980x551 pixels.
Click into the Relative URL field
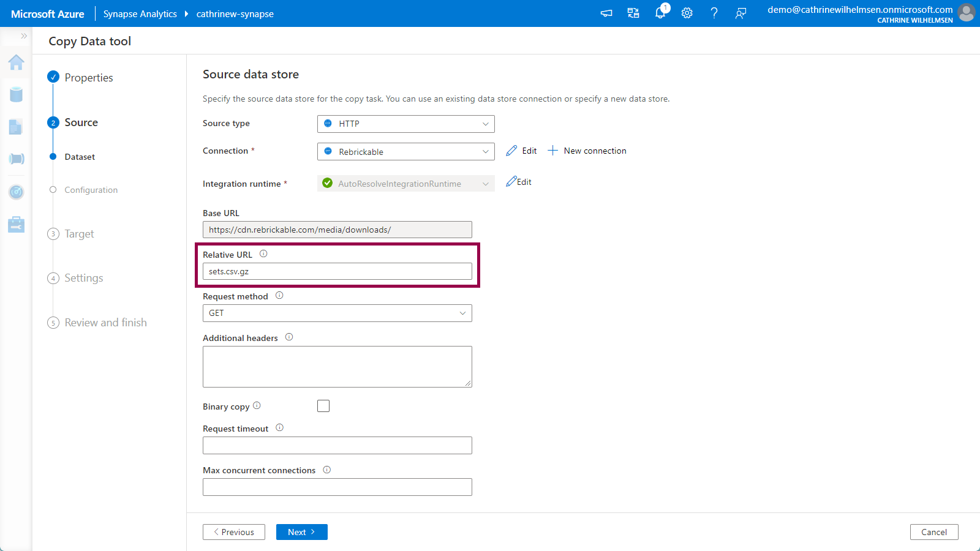[x=337, y=271]
